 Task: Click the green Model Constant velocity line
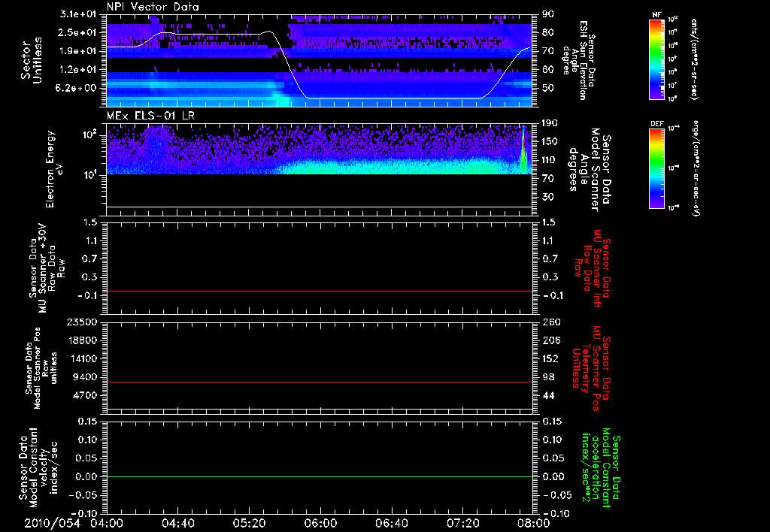tap(319, 476)
